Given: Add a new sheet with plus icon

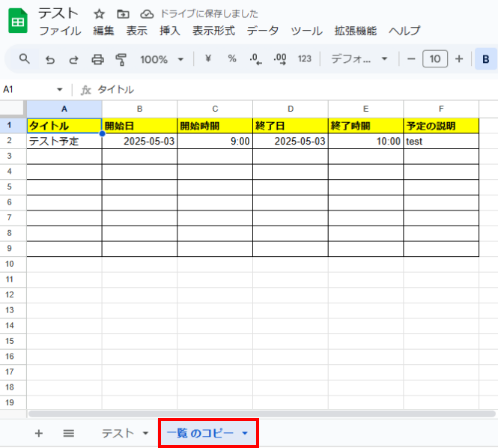Looking at the screenshot, I should (x=39, y=433).
